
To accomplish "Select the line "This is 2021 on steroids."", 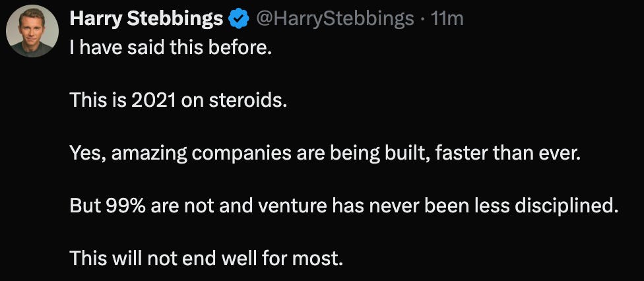I will pos(177,101).
